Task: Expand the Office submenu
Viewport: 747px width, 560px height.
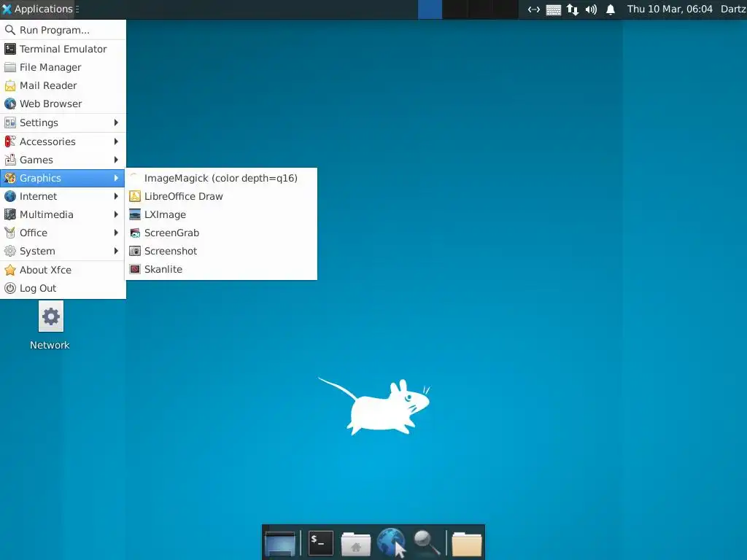Action: point(63,233)
